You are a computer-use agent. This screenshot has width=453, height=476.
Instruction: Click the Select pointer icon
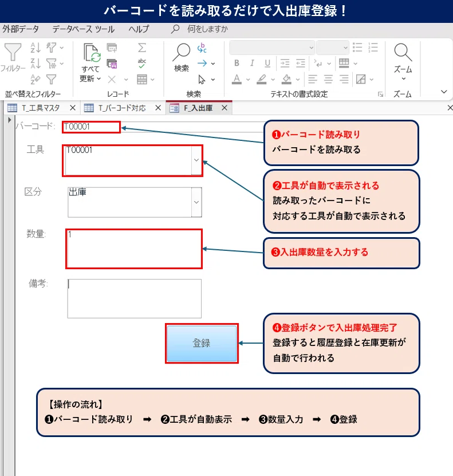click(202, 80)
